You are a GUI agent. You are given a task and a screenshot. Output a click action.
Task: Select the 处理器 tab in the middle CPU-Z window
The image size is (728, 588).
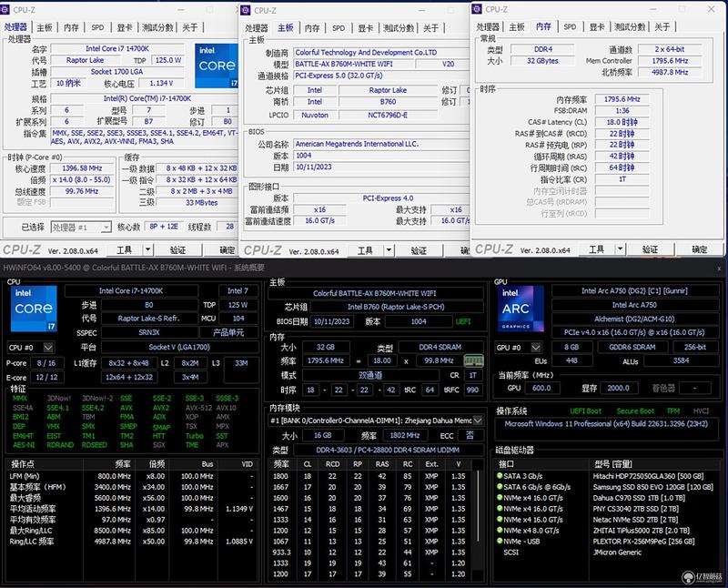click(257, 28)
